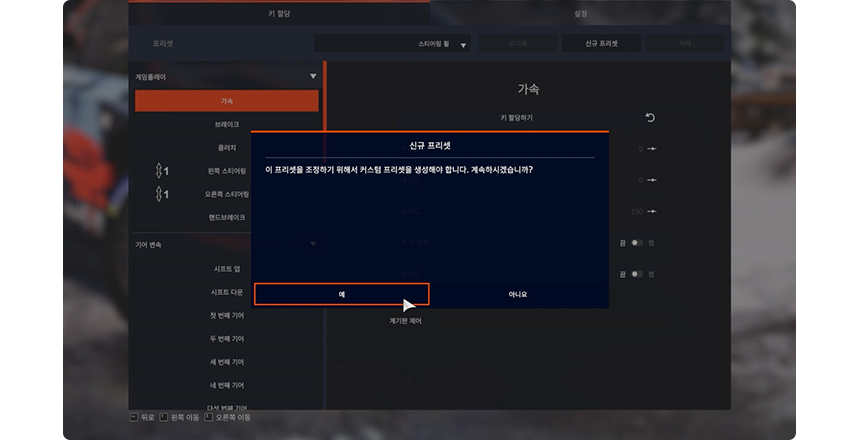Click the 오른쪽 이동 key icon in footer
The image size is (860, 440).
[208, 416]
